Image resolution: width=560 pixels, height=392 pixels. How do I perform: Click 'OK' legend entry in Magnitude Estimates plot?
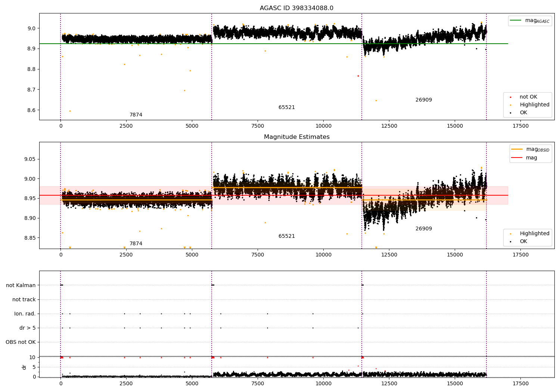[x=523, y=242]
